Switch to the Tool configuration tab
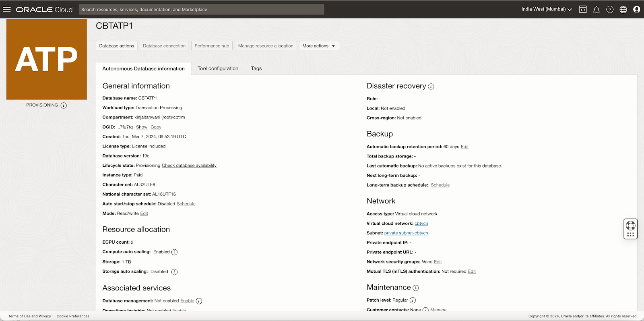Screen dimensions: 644x321 (218, 68)
